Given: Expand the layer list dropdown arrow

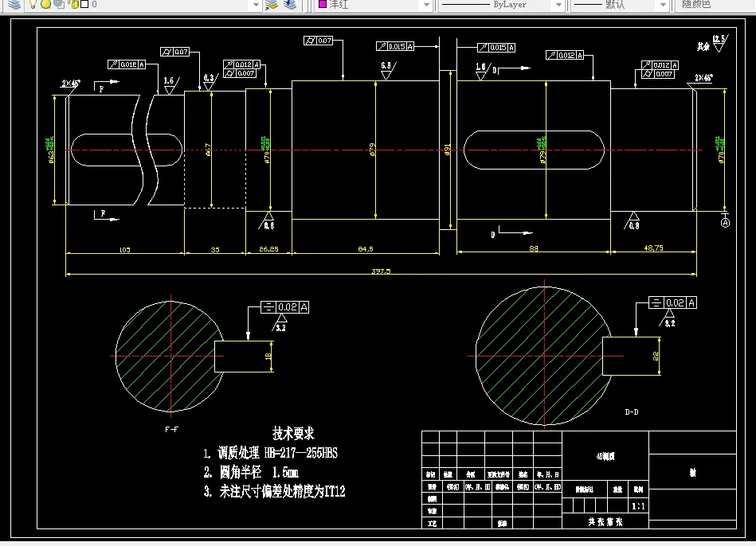Looking at the screenshot, I should point(256,5).
